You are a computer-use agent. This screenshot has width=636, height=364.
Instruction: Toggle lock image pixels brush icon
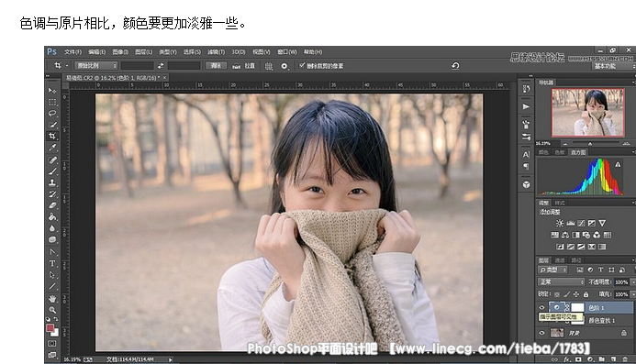(566, 294)
